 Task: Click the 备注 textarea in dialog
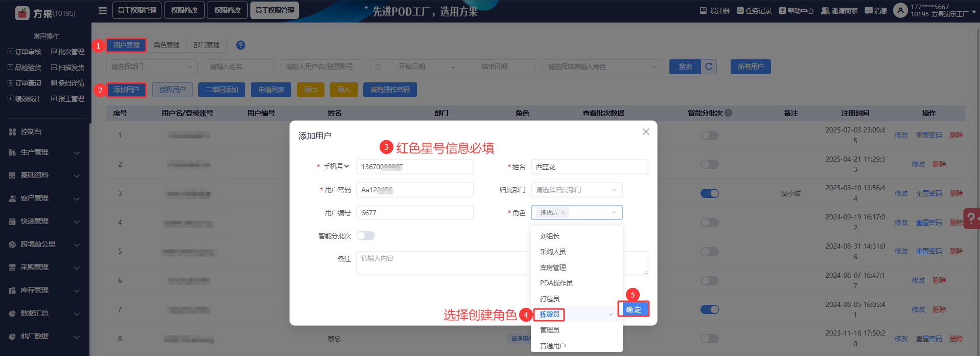(x=502, y=263)
